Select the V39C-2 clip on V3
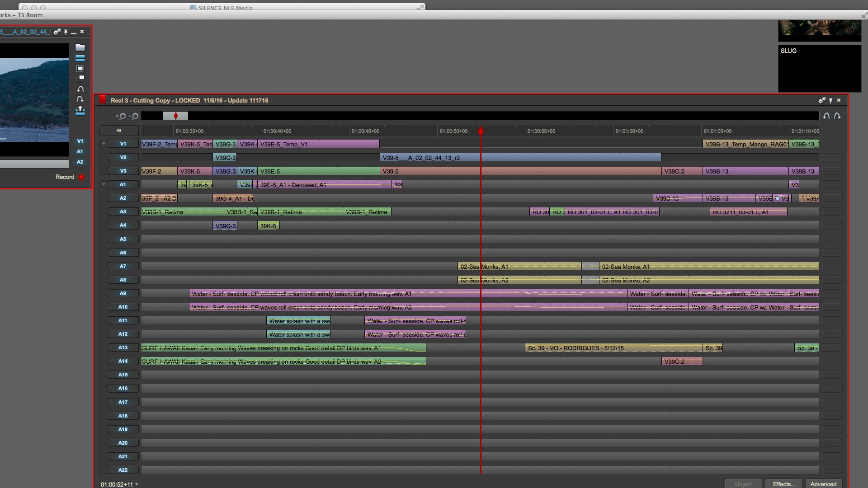The height and width of the screenshot is (488, 868). [x=682, y=171]
